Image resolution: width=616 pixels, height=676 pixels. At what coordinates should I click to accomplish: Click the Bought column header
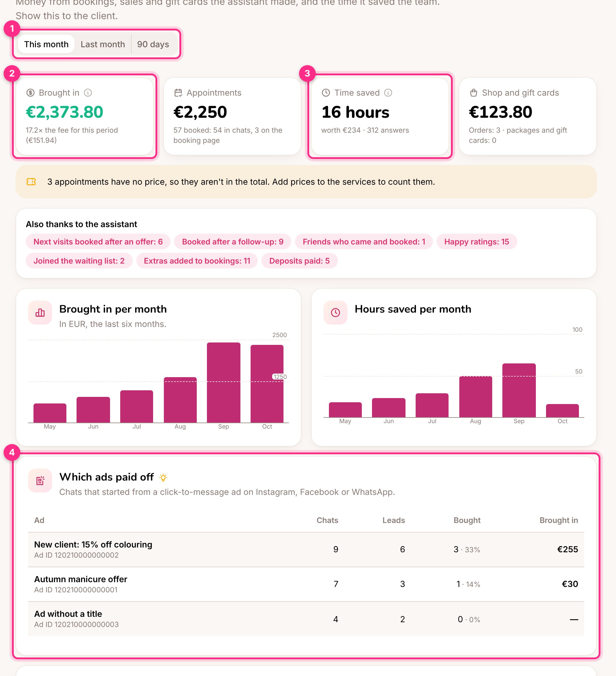tap(467, 520)
